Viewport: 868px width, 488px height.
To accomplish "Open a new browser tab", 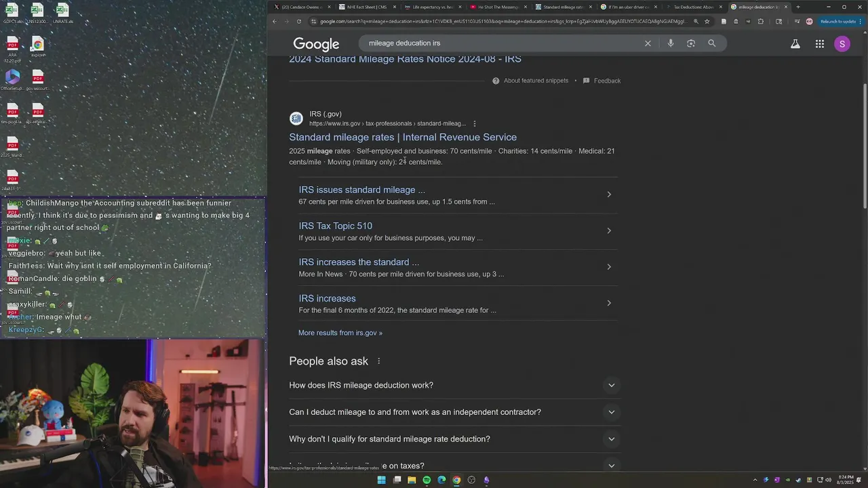I will tap(797, 7).
